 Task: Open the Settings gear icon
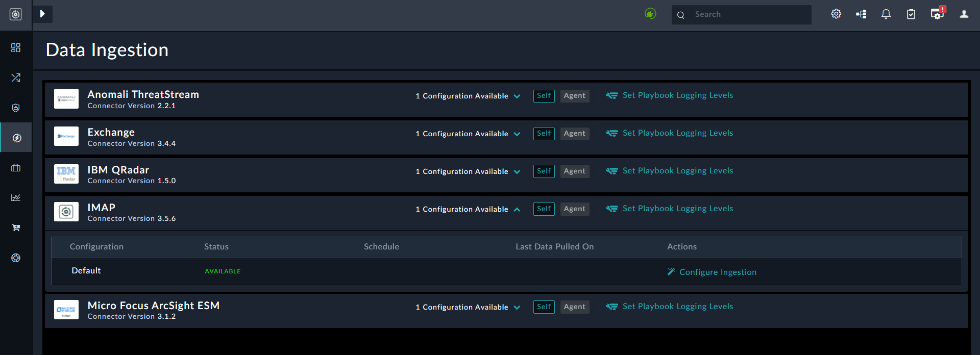836,14
